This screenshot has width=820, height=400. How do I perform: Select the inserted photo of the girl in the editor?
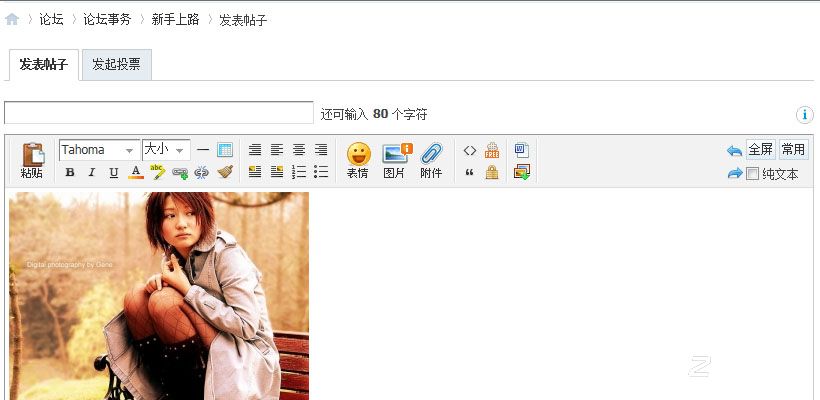coord(159,296)
